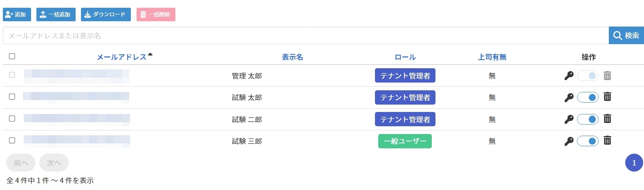Sort by 上司有無 column header
This screenshot has height=190, width=644.
pyautogui.click(x=492, y=57)
